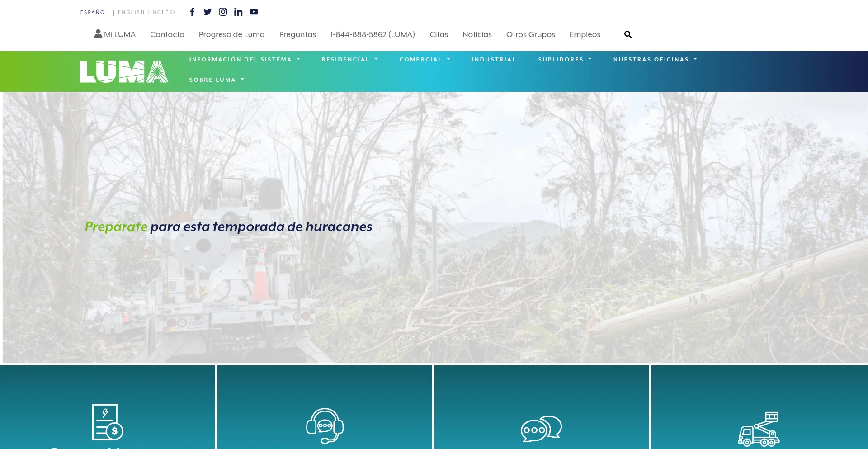Open the Mi LUMA account link
Screen dimensions: 868x449
115,34
